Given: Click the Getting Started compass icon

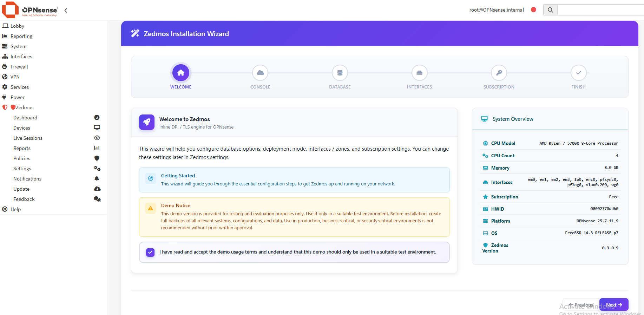Looking at the screenshot, I should pos(151,178).
